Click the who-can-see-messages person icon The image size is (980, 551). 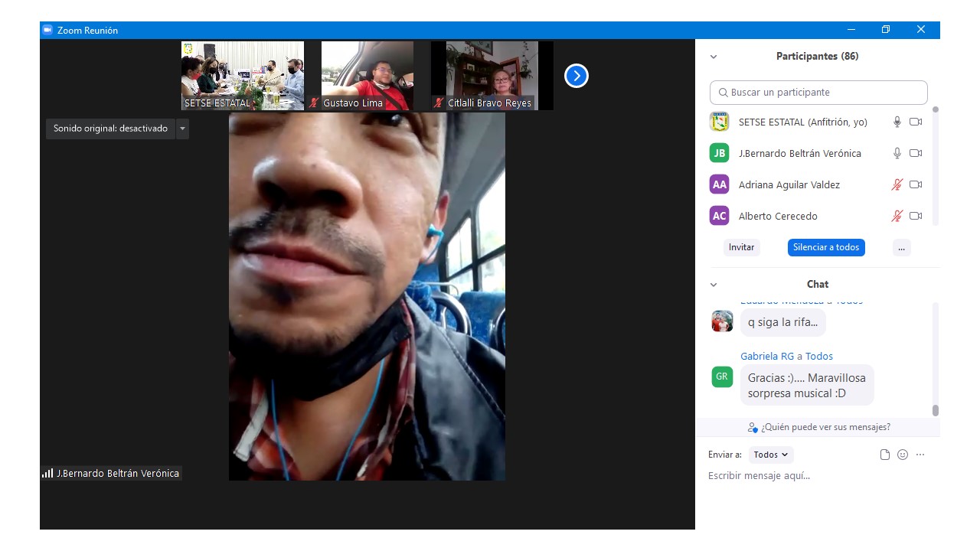(753, 427)
